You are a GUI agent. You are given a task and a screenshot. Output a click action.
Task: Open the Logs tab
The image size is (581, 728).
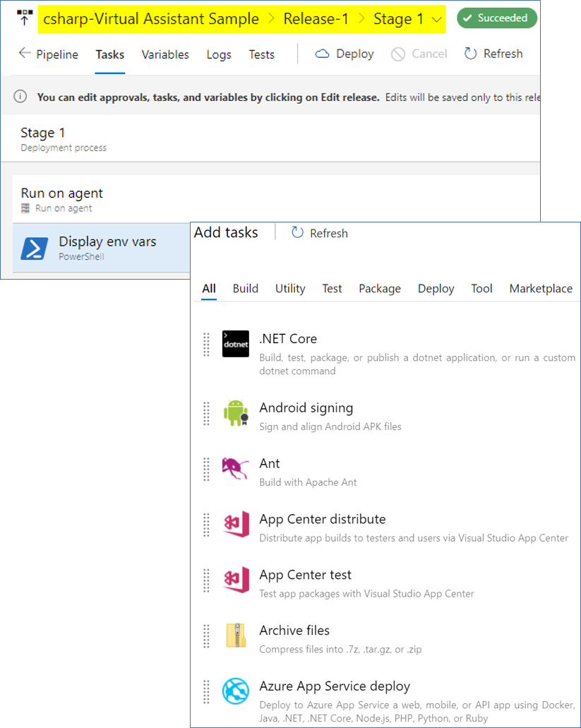point(219,55)
